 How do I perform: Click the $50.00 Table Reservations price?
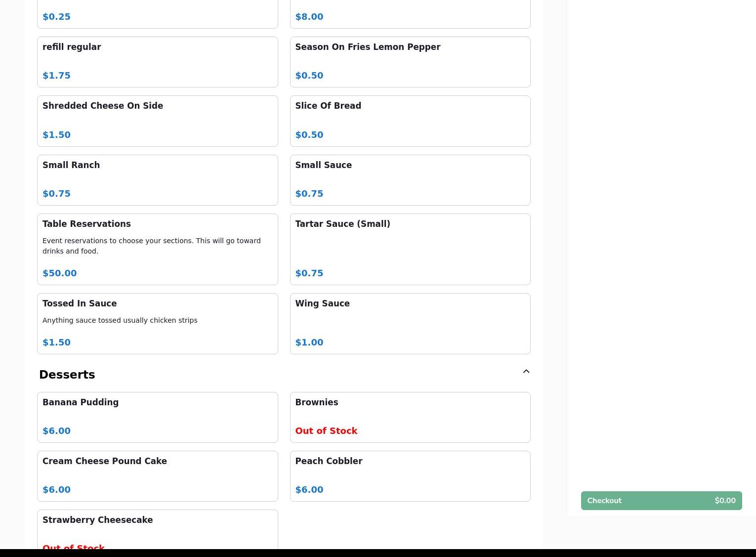pyautogui.click(x=60, y=273)
